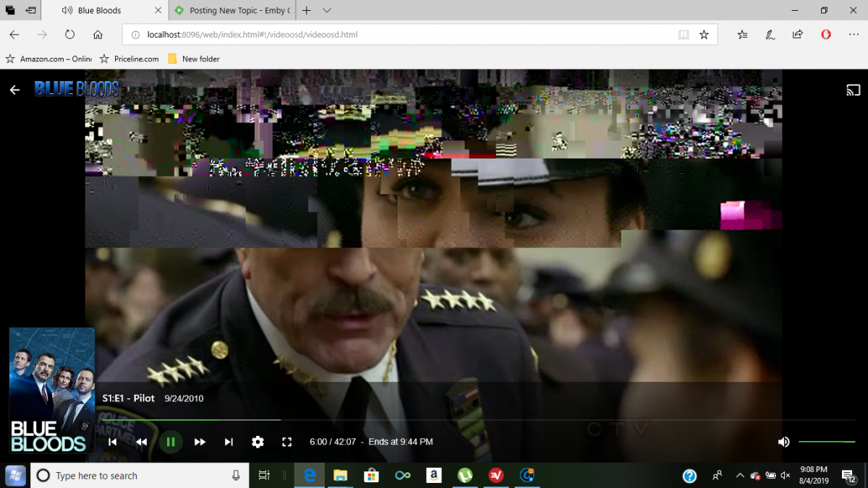Click the Blue Bloods poster thumbnail
Image resolution: width=868 pixels, height=488 pixels.
[x=52, y=390]
